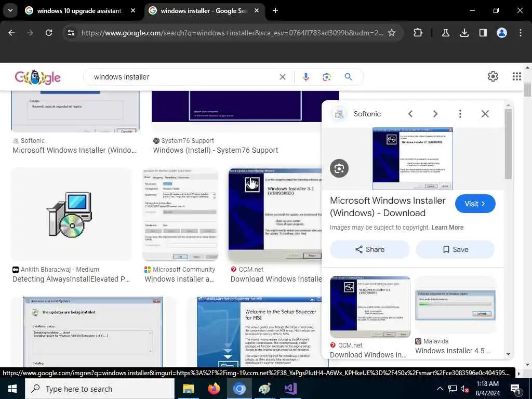The image size is (532, 399).
Task: Click the Visit button
Action: (475, 204)
